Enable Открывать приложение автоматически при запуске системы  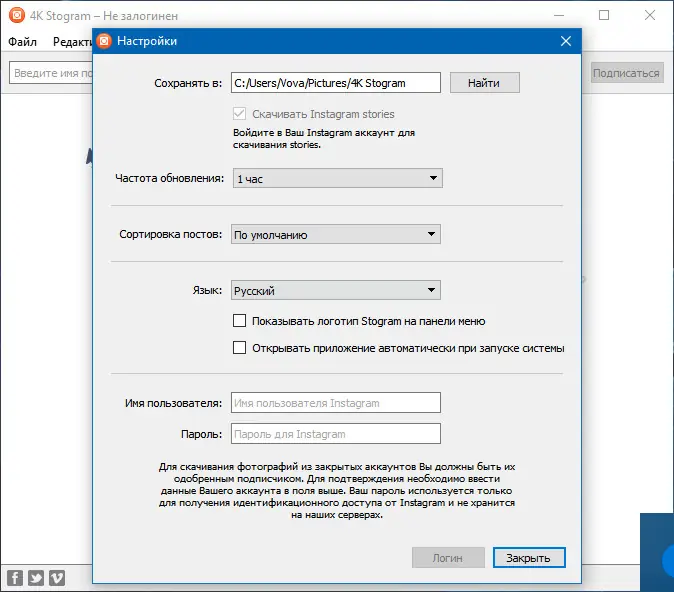[239, 347]
